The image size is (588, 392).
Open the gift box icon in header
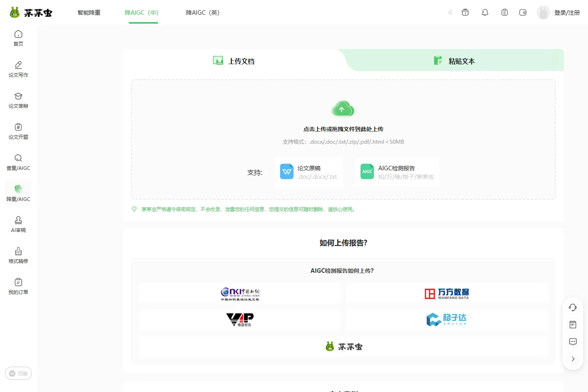tap(465, 13)
